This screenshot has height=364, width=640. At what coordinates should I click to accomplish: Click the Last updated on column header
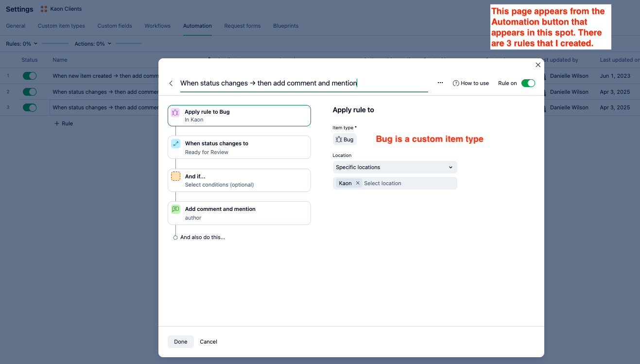tap(620, 60)
